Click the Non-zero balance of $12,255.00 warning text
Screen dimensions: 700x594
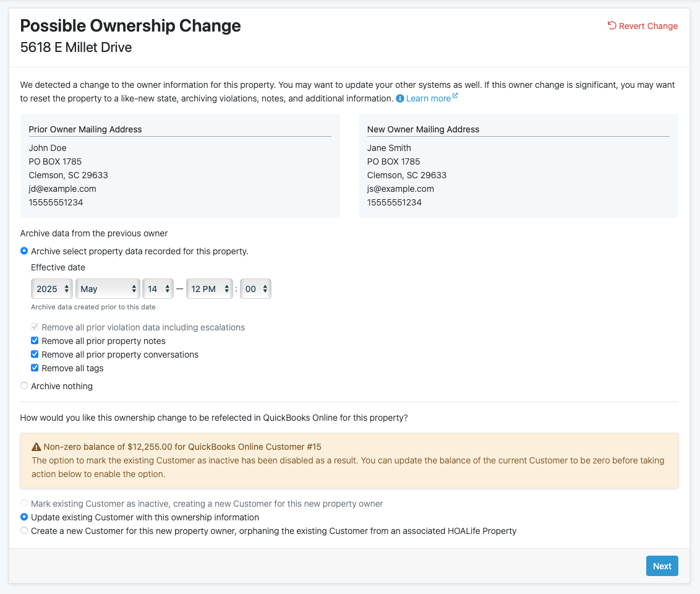click(x=182, y=447)
